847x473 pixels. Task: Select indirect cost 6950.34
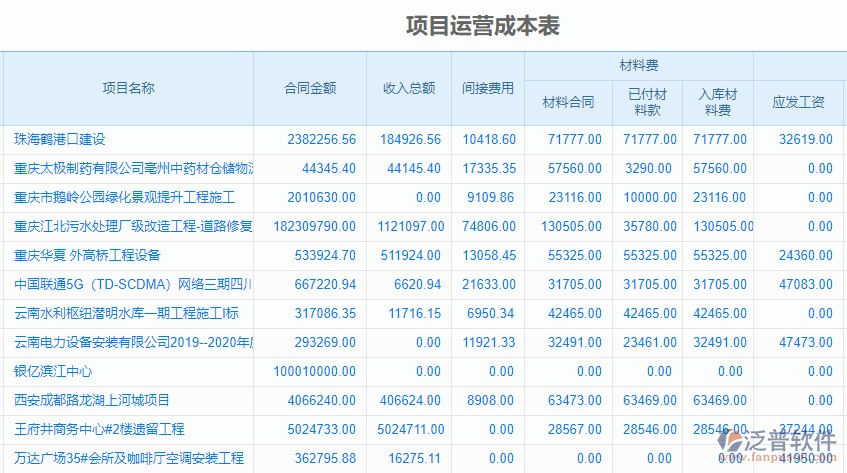(x=490, y=314)
